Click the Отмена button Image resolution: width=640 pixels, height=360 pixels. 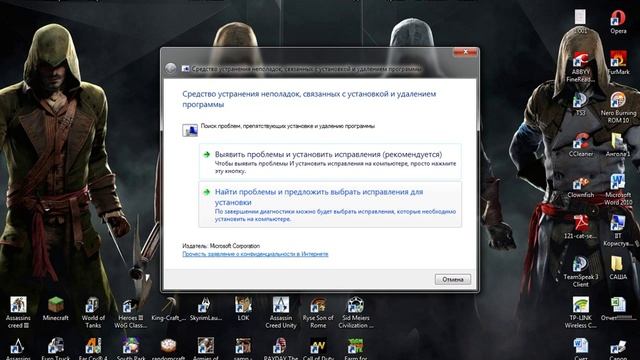tap(453, 279)
